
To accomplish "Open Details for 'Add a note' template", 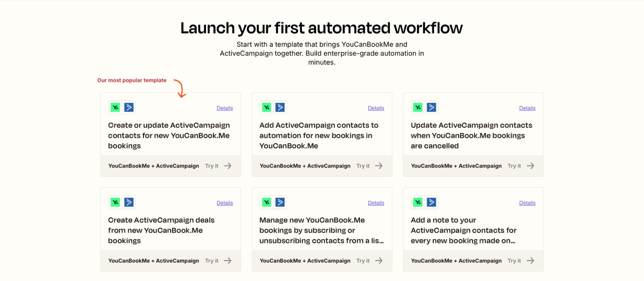I will 527,203.
